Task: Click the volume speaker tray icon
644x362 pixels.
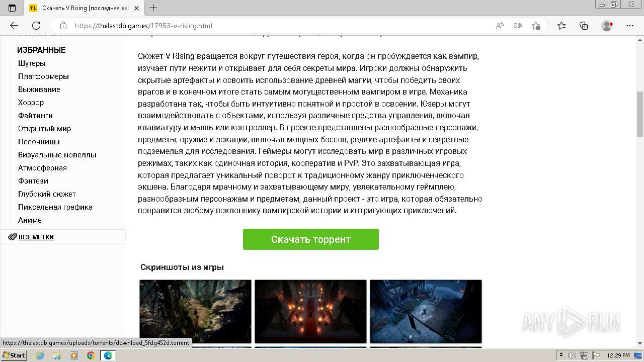Action: (572, 355)
